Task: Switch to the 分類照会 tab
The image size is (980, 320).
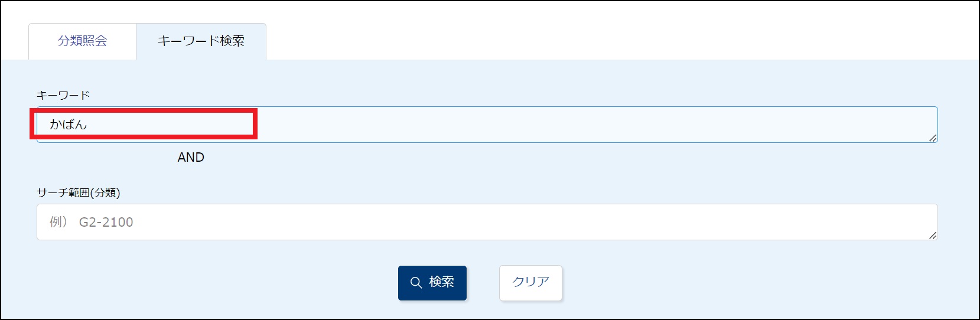Action: pyautogui.click(x=83, y=41)
